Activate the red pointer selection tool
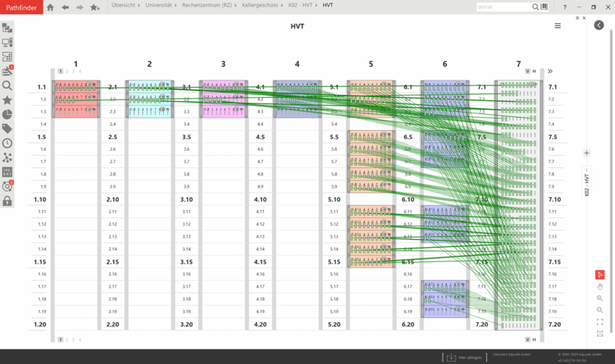 pyautogui.click(x=600, y=274)
